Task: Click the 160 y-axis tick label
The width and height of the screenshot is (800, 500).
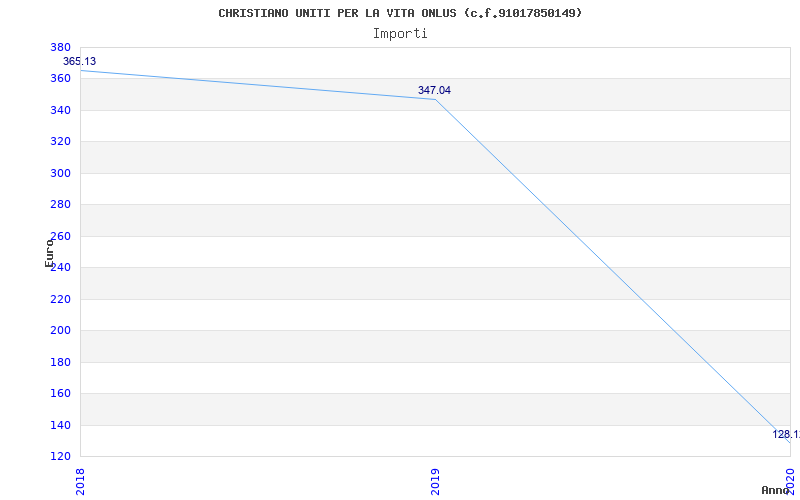Action: tap(60, 393)
